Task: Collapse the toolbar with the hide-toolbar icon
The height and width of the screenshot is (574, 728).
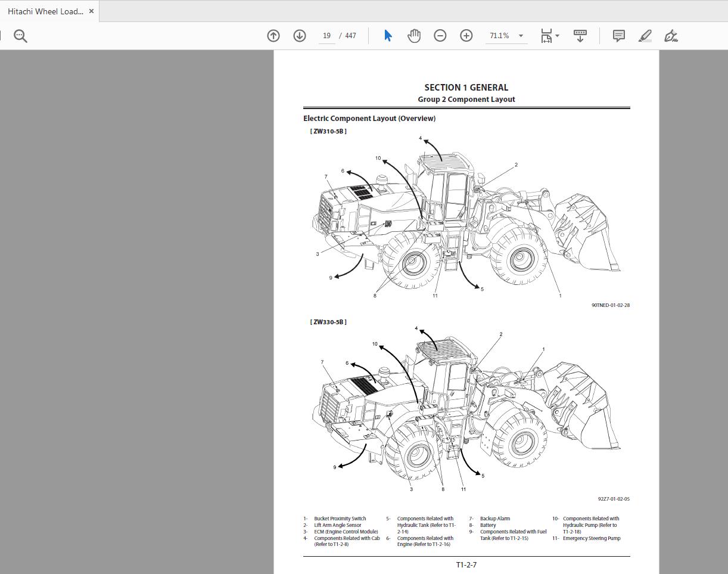Action: pyautogui.click(x=580, y=36)
